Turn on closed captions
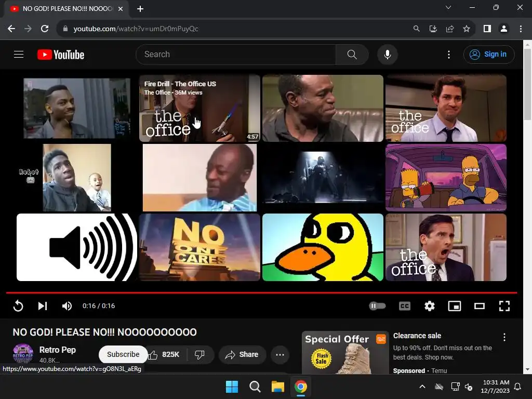The height and width of the screenshot is (399, 532). pos(404,306)
